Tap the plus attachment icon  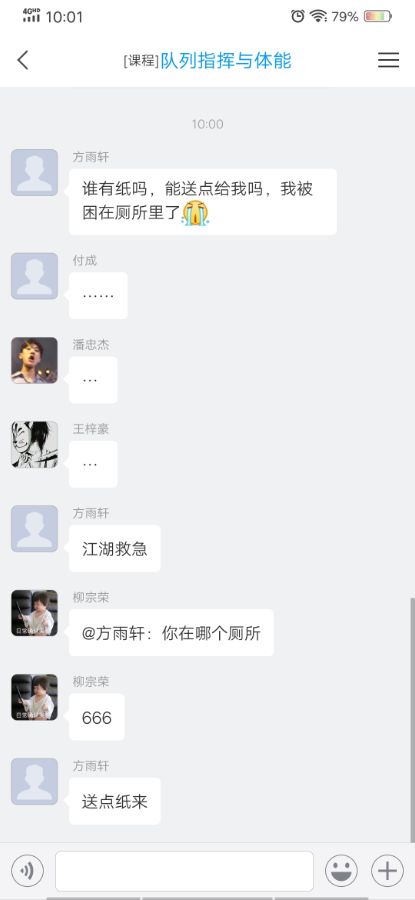(387, 871)
